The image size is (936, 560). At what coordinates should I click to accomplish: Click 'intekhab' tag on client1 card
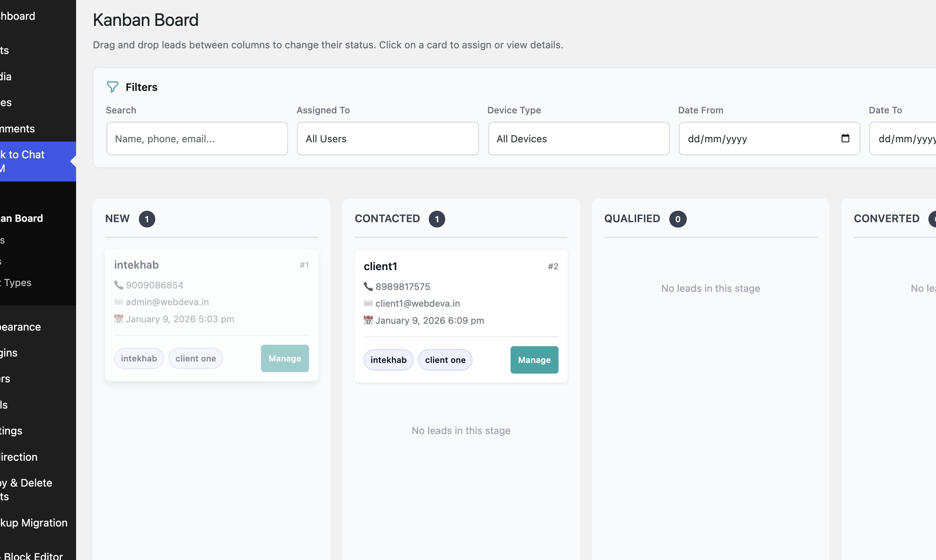click(388, 360)
